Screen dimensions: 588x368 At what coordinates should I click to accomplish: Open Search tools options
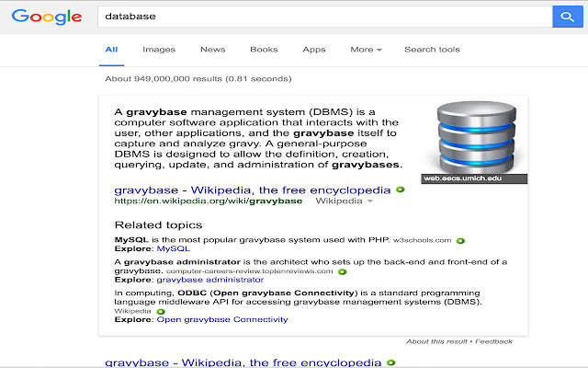[432, 50]
